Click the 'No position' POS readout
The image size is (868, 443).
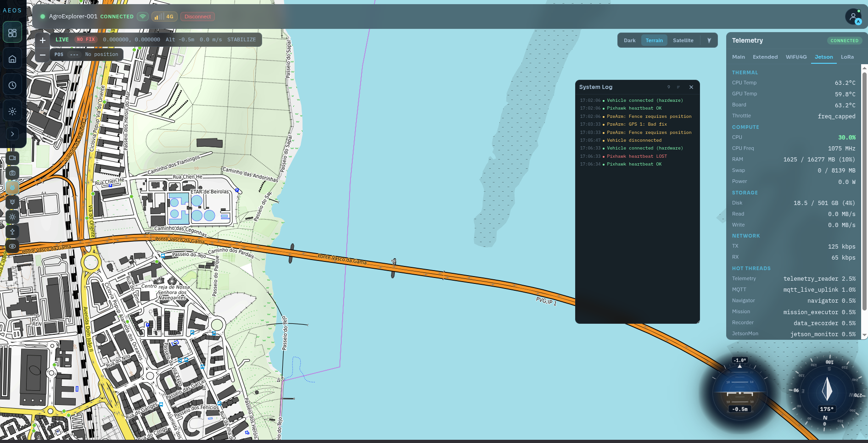101,54
